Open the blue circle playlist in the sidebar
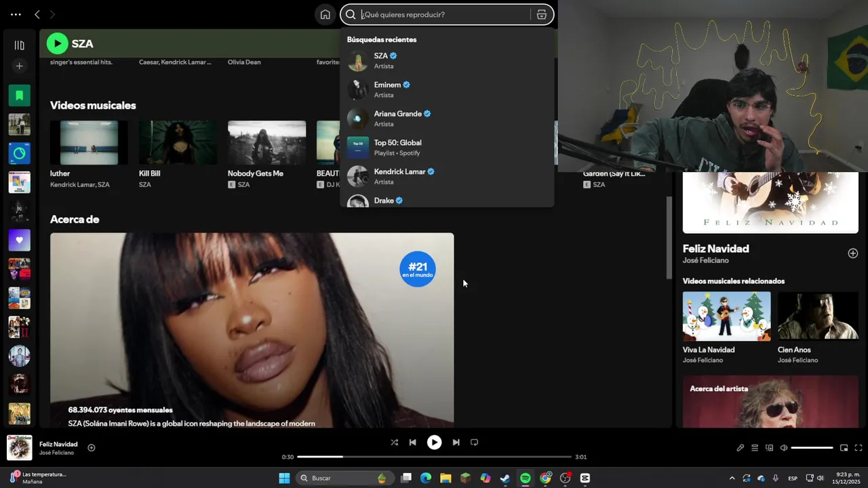Viewport: 868px width, 488px height. [19, 153]
